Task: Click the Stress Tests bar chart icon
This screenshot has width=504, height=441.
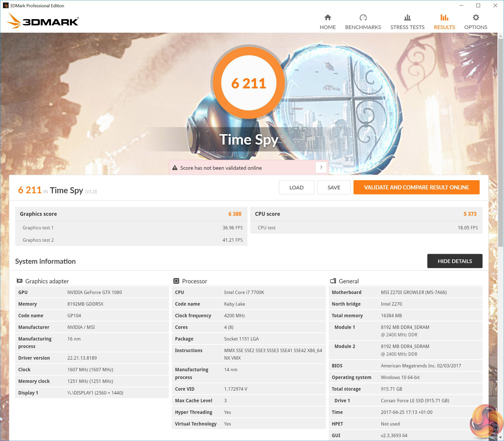Action: (x=407, y=17)
